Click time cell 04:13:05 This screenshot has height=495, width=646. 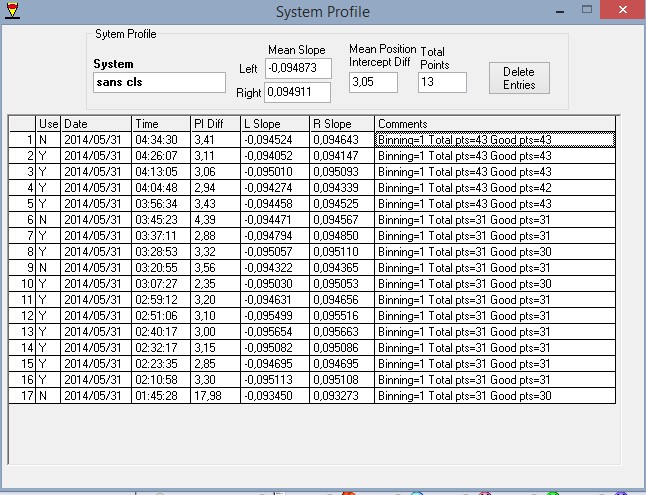point(161,172)
